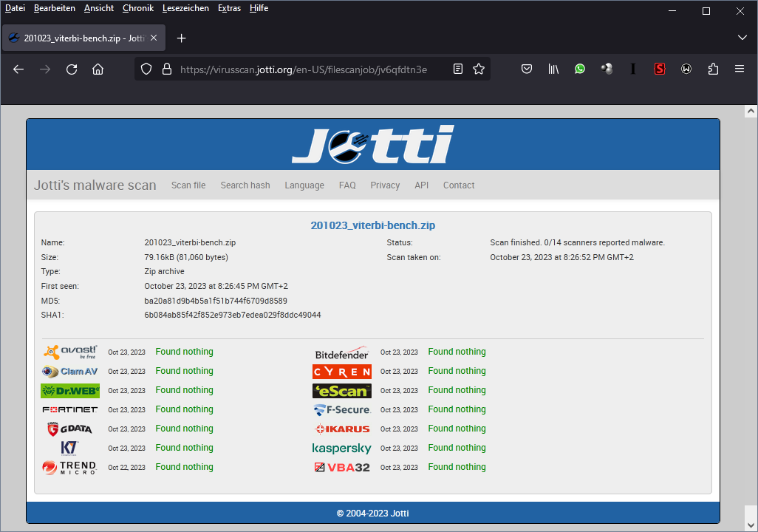Click the 201023_viterbi-bench.zip title link
Viewport: 758px width, 532px height.
[372, 225]
